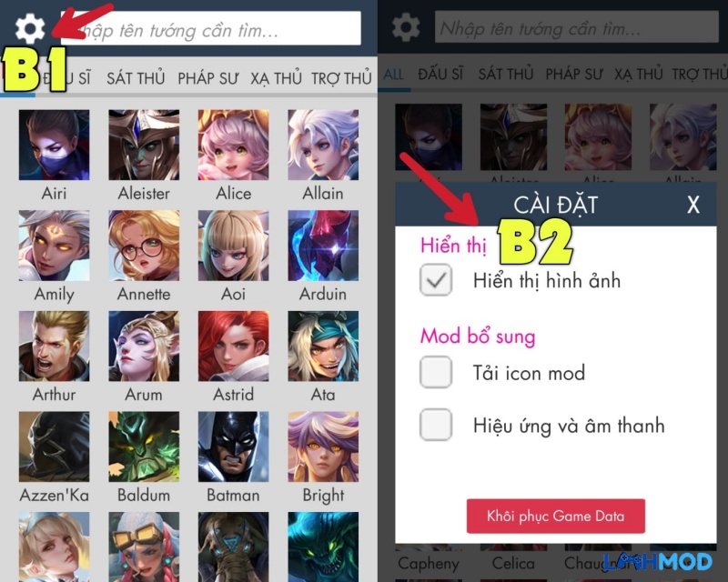The image size is (728, 582).
Task: Pick the Baldum hero icon
Action: (x=144, y=447)
